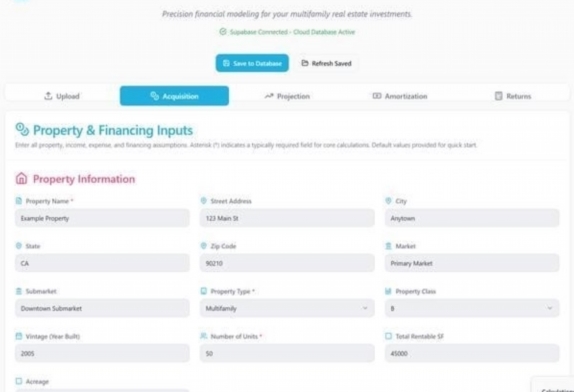This screenshot has width=574, height=392.
Task: Select the Upload tab
Action: coord(62,96)
